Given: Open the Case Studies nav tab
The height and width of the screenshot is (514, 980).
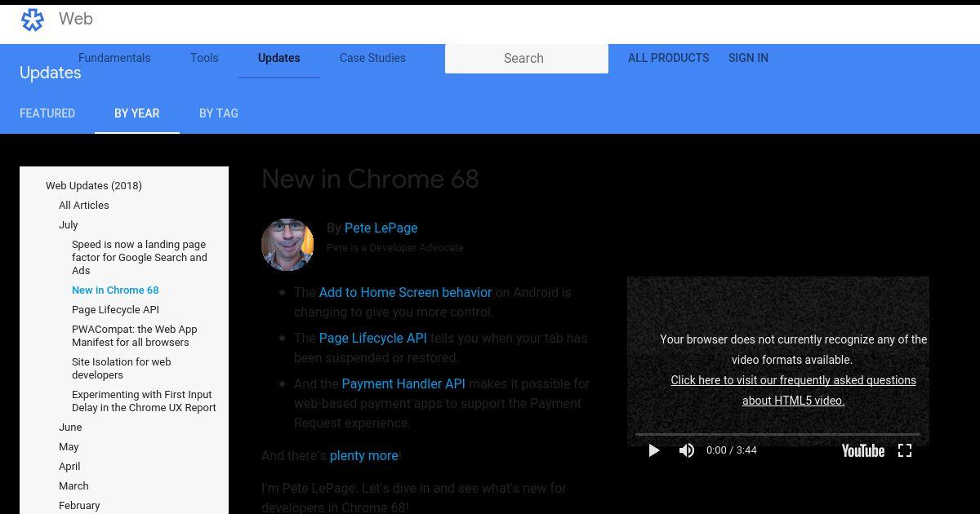Looking at the screenshot, I should coord(372,58).
